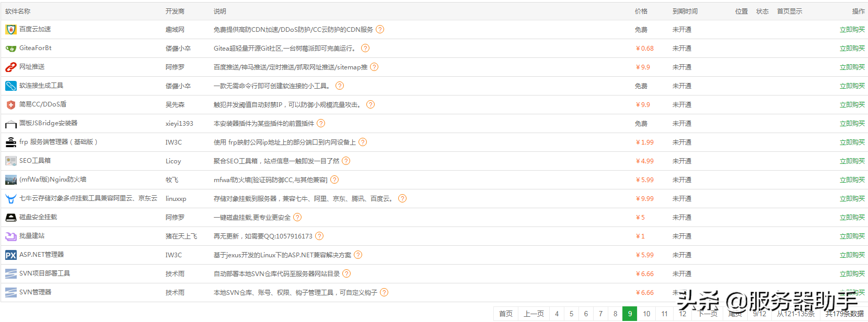The width and height of the screenshot is (868, 322).
Task: Buy 网址推送 via 立即购买
Action: tap(852, 67)
